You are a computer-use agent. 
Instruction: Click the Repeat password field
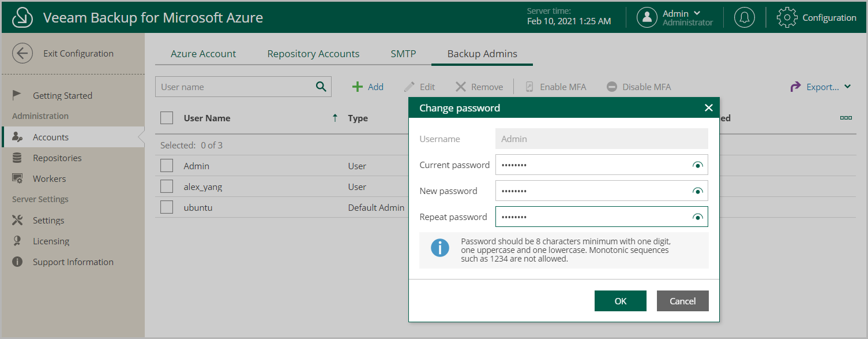(x=602, y=217)
